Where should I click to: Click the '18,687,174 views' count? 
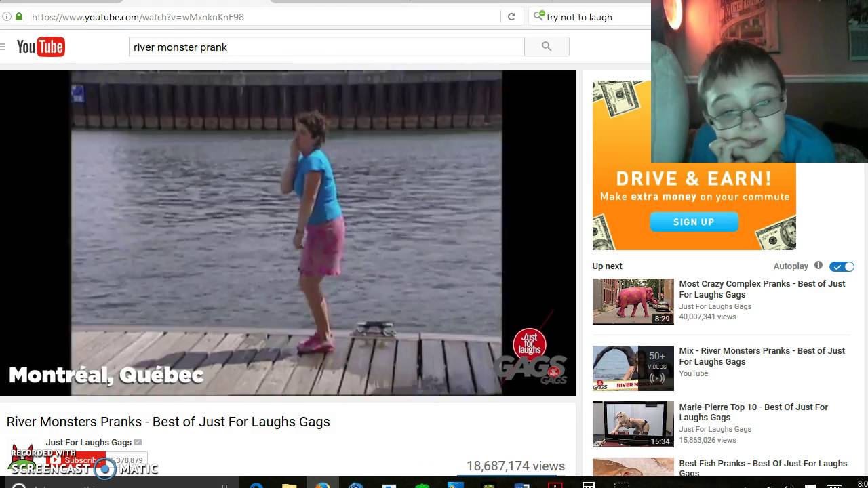[x=515, y=466]
